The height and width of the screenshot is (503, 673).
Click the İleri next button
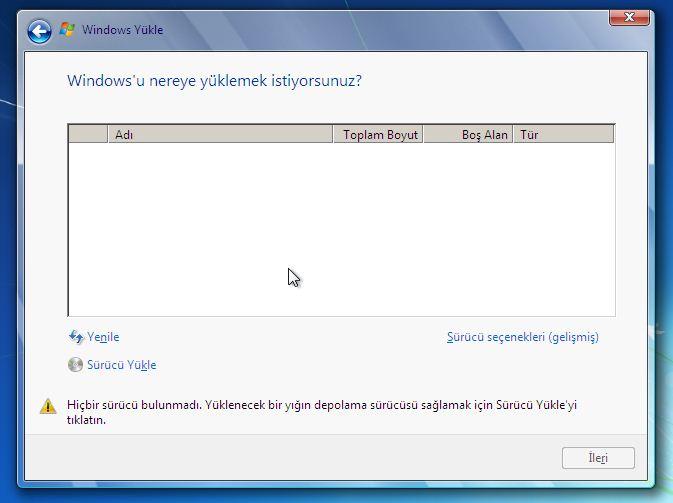(598, 458)
